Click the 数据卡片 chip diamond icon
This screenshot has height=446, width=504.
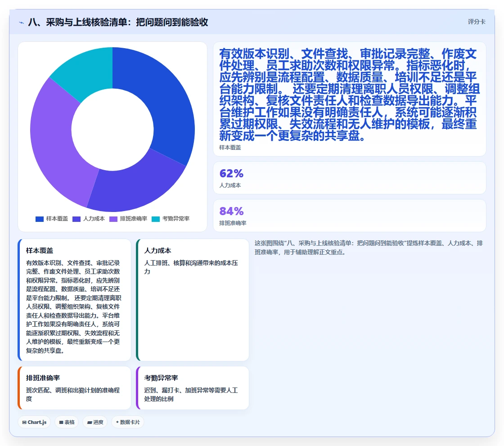(x=117, y=422)
